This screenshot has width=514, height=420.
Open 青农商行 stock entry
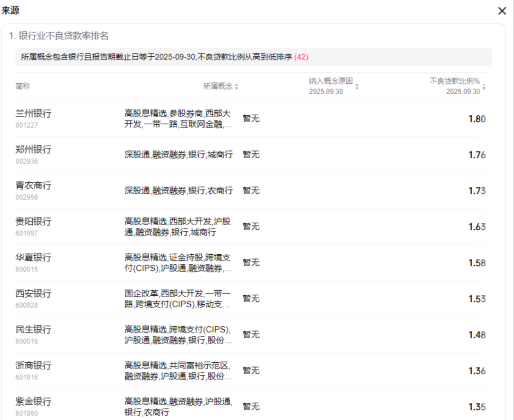(x=33, y=186)
